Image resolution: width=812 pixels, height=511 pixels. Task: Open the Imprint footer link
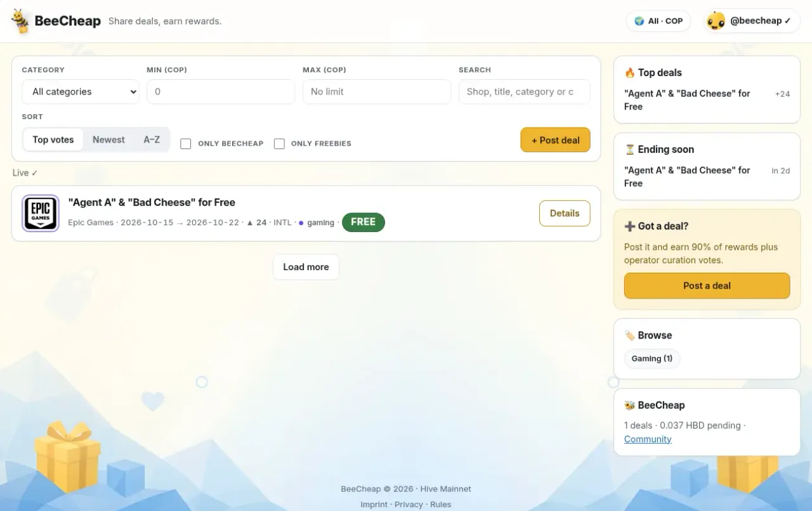click(x=374, y=505)
